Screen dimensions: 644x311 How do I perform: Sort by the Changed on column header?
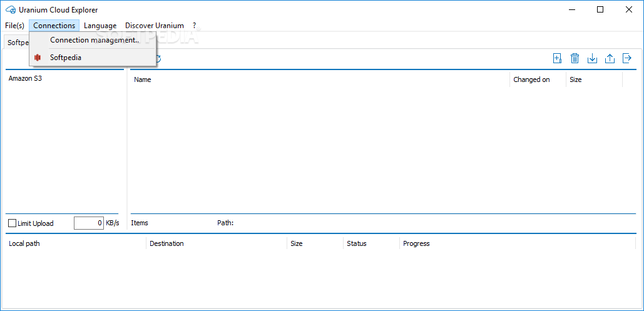coord(538,79)
